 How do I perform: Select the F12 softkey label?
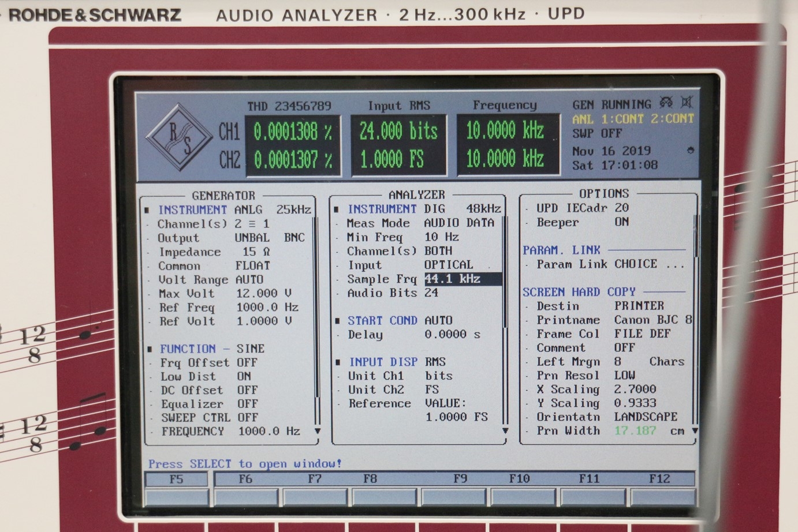(x=659, y=478)
